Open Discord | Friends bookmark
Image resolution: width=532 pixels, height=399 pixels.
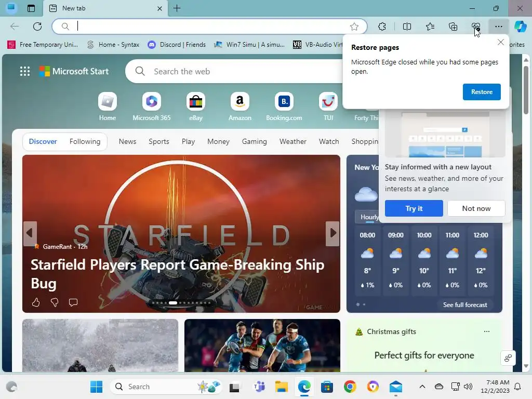point(177,45)
